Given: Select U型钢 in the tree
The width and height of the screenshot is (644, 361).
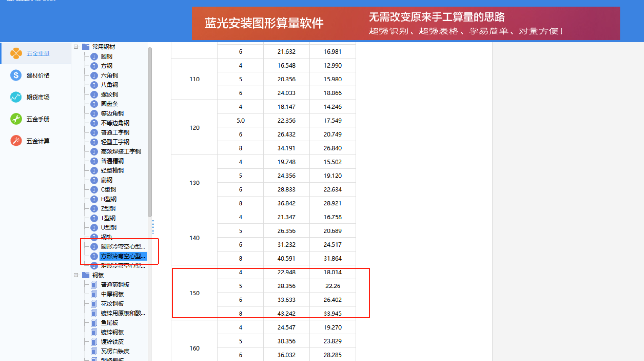Looking at the screenshot, I should 108,228.
